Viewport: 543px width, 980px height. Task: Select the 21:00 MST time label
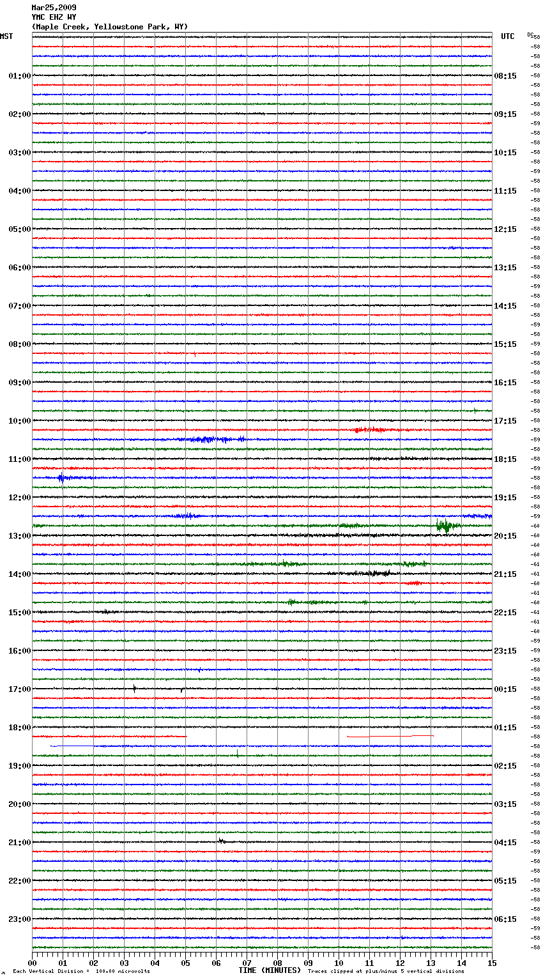pyautogui.click(x=20, y=843)
